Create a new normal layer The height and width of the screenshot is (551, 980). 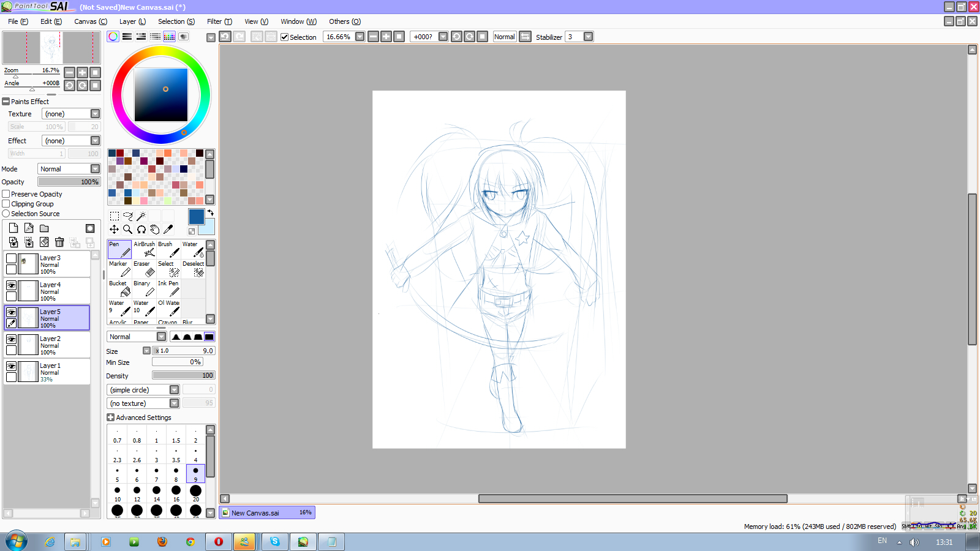tap(13, 228)
